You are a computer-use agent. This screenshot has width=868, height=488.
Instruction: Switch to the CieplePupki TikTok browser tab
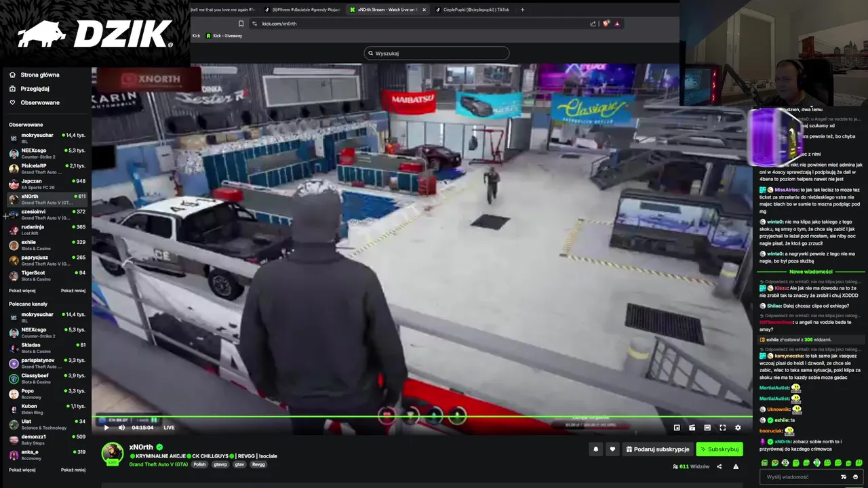point(473,9)
